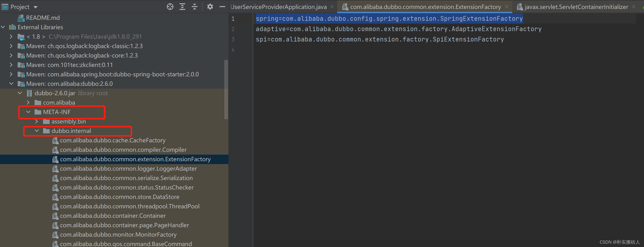This screenshot has height=247, width=644.
Task: Click the adaptive=AdaptiveExtensionFactory editor line
Action: [x=399, y=29]
